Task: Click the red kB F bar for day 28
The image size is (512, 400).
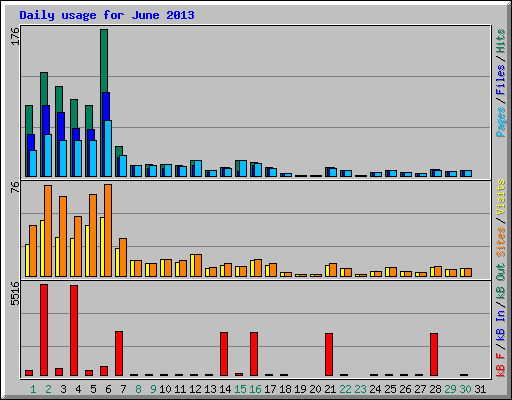Action: click(434, 354)
